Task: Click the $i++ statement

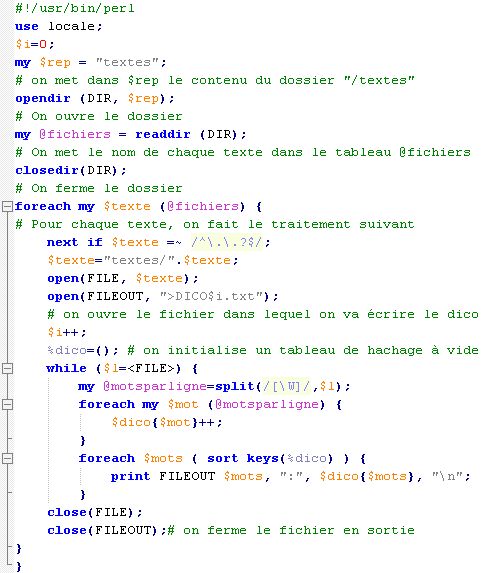Action: [x=67, y=333]
